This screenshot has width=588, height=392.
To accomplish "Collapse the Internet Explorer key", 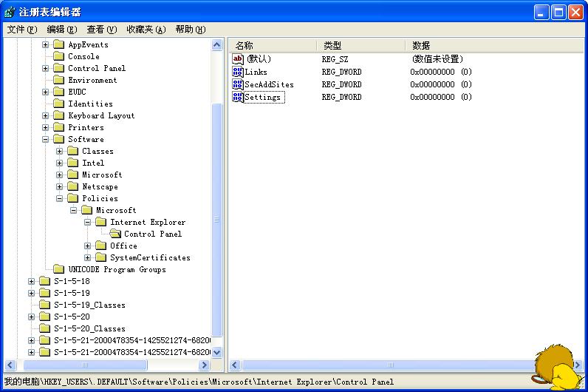I will click(88, 223).
